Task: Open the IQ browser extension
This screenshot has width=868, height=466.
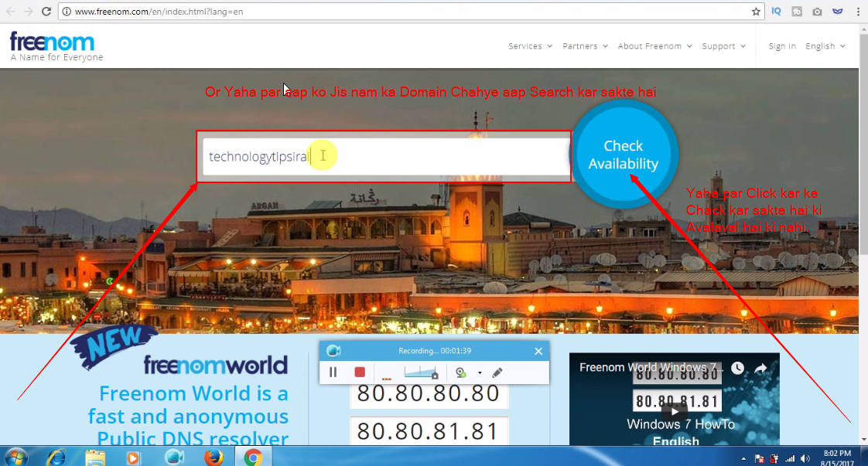Action: click(776, 12)
